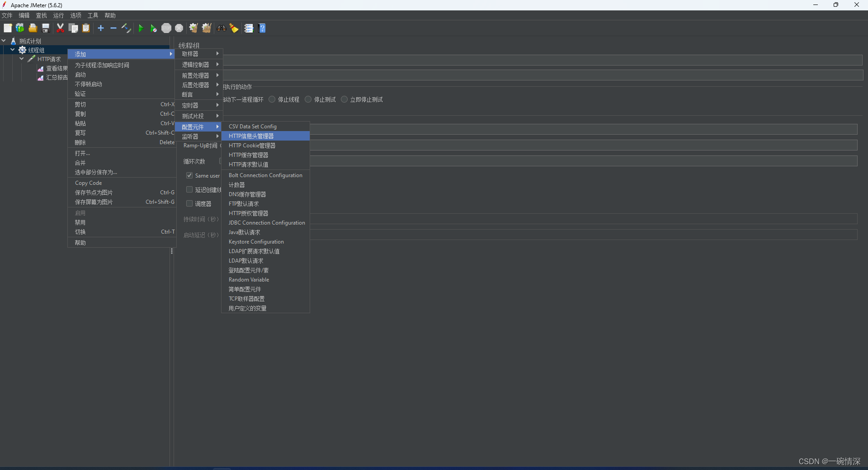Click the Collapse All minus icon

[x=113, y=28]
